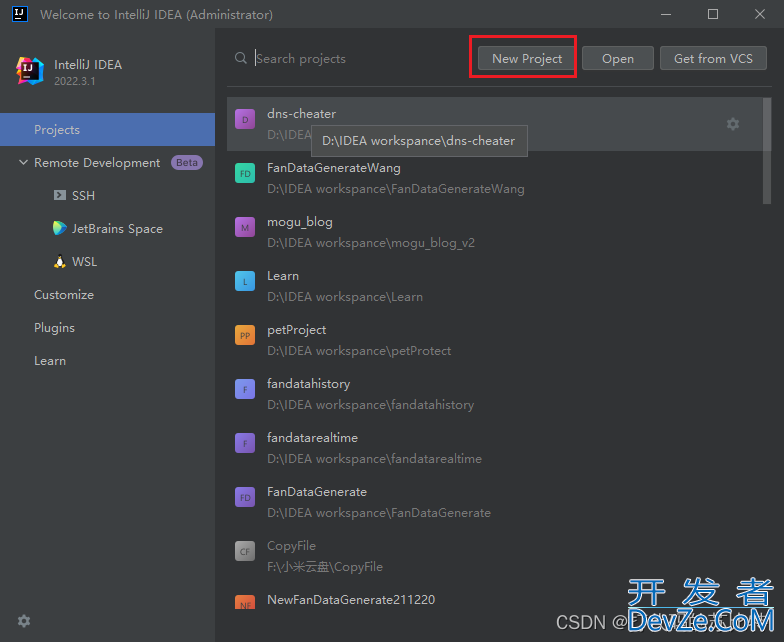Click the dns-cheater D icon
The height and width of the screenshot is (642, 784).
click(x=244, y=119)
